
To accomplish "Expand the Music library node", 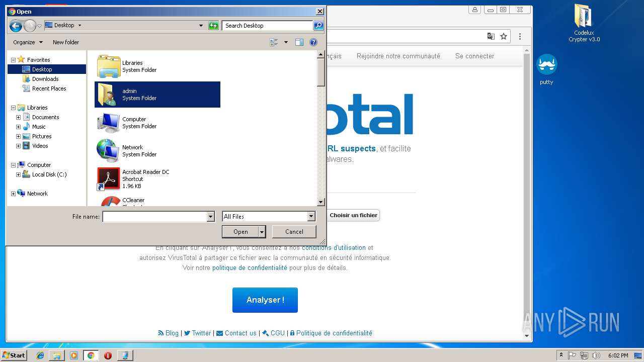I will [19, 127].
